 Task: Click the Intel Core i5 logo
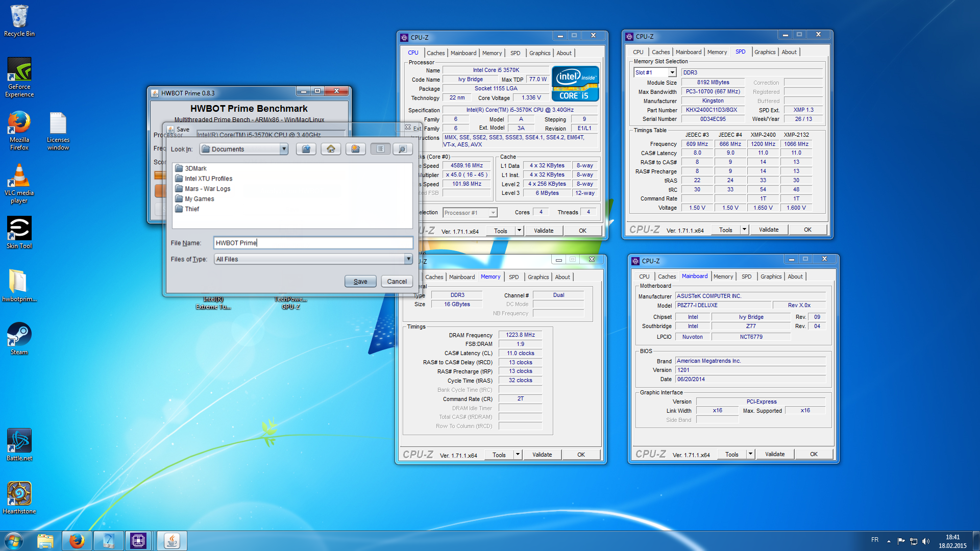575,84
